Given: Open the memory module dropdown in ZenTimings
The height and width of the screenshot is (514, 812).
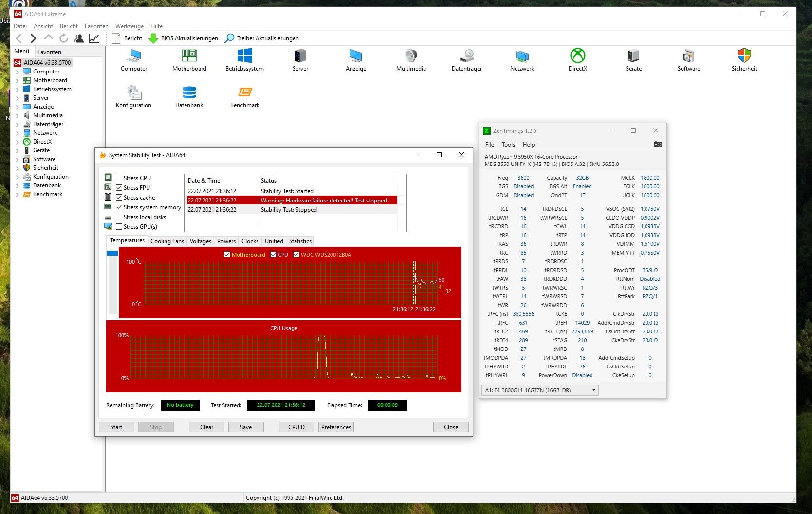Looking at the screenshot, I should 539,390.
